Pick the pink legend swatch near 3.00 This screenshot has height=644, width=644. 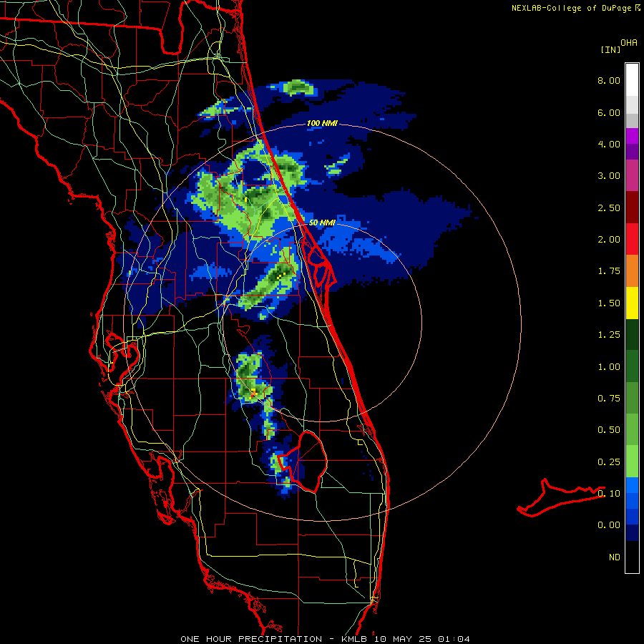click(632, 175)
